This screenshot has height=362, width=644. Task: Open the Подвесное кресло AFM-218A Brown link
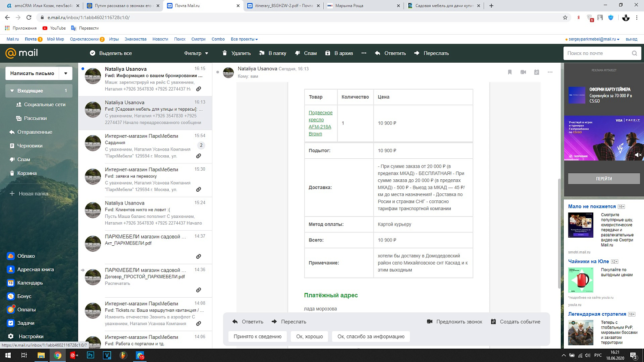tap(320, 123)
